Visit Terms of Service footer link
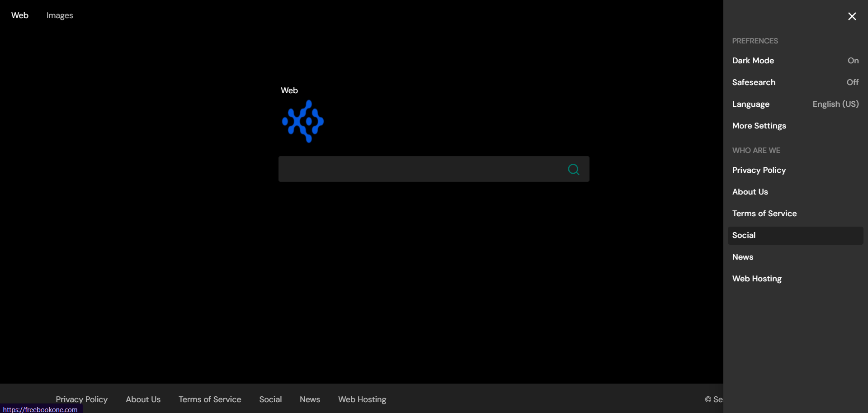 pyautogui.click(x=210, y=399)
